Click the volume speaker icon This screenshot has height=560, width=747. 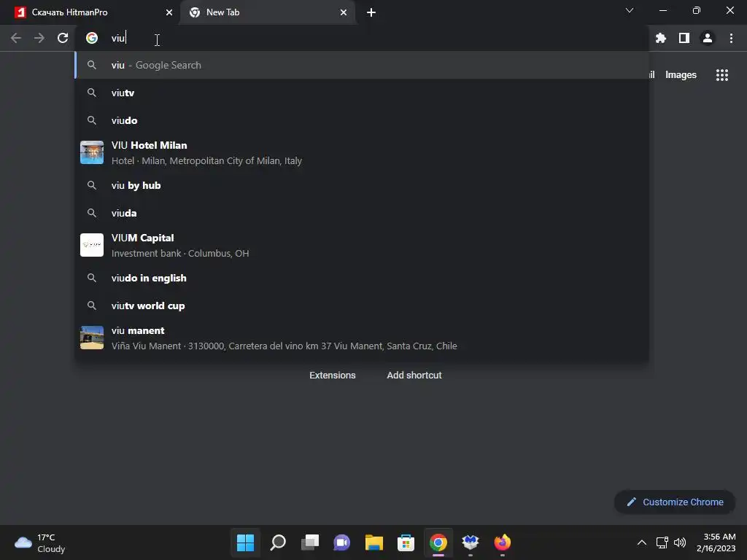point(680,542)
